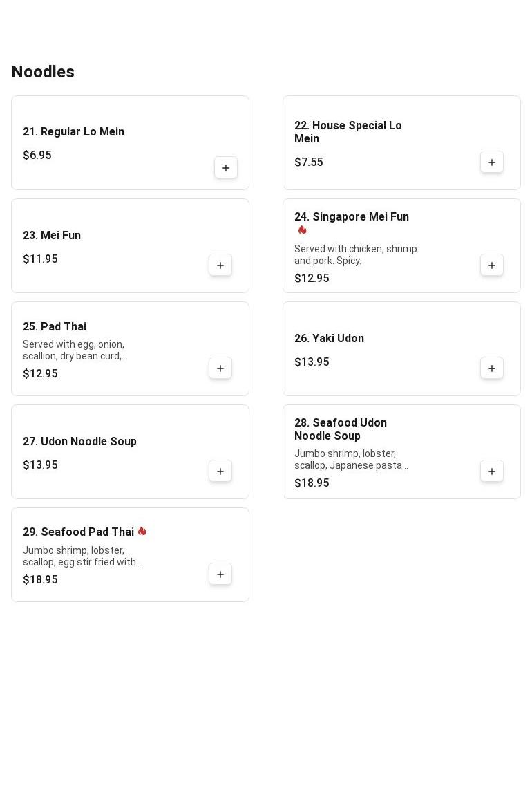Add Mei Fun using its plus icon

[220, 265]
